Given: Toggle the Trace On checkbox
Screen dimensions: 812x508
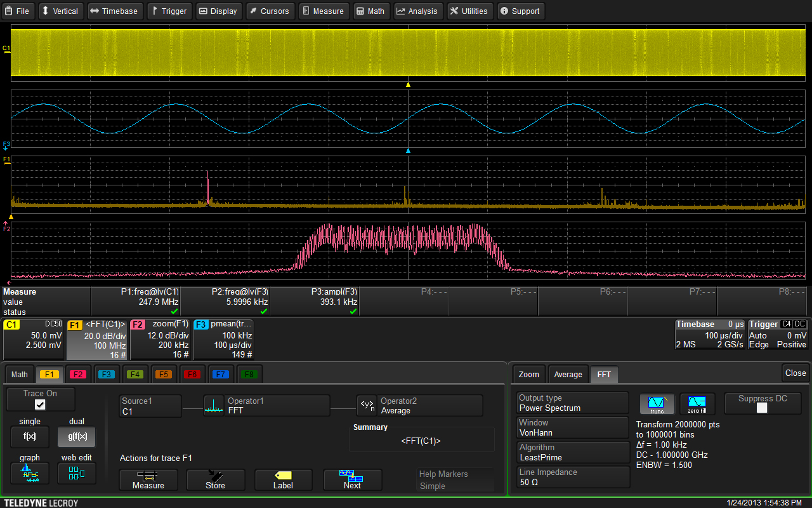Looking at the screenshot, I should click(x=40, y=404).
